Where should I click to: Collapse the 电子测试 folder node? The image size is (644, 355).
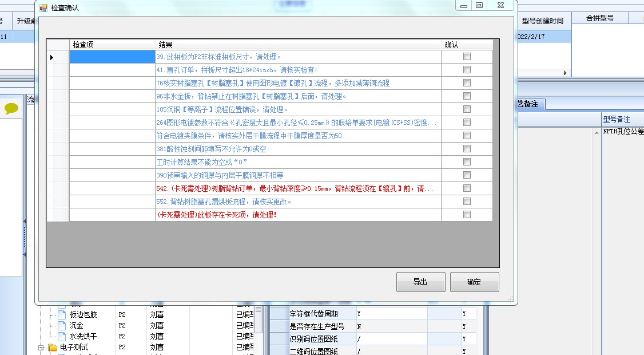coord(42,348)
